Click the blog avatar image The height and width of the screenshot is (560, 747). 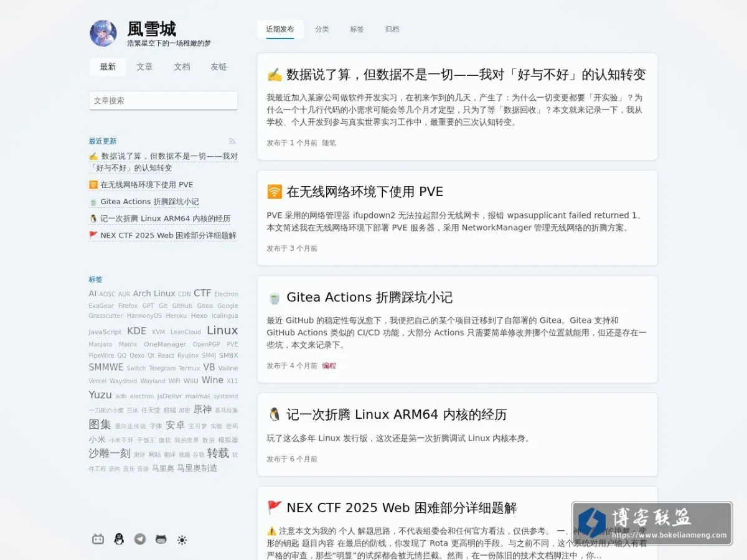coord(103,33)
